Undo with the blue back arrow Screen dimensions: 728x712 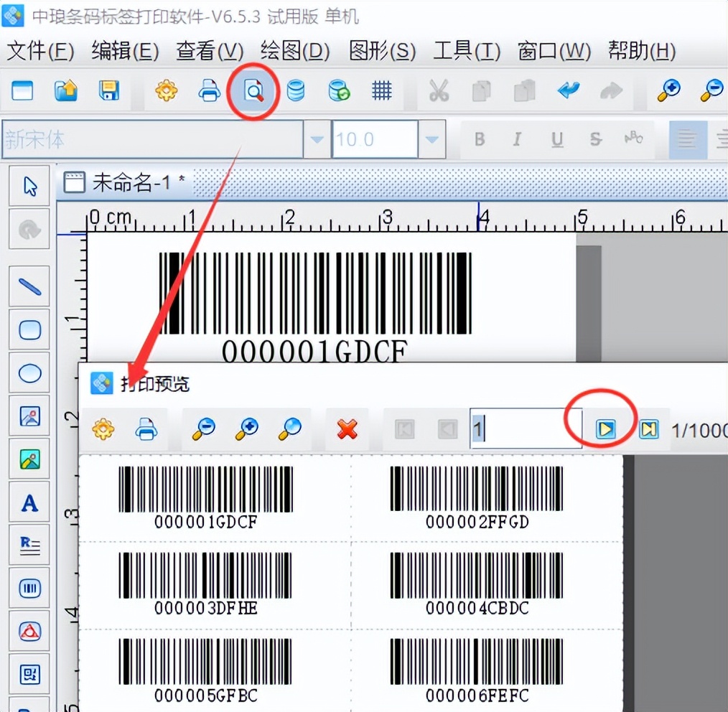point(569,89)
